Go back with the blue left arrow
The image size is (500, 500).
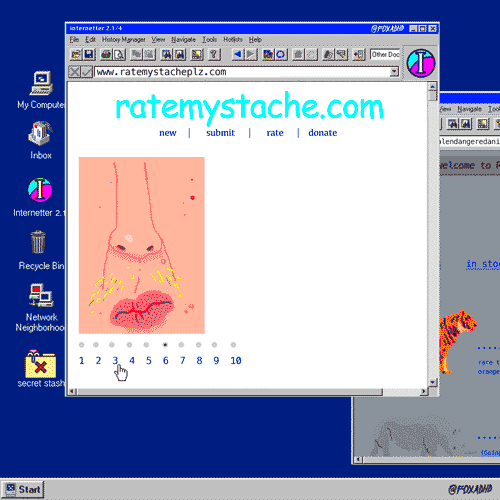pyautogui.click(x=238, y=54)
